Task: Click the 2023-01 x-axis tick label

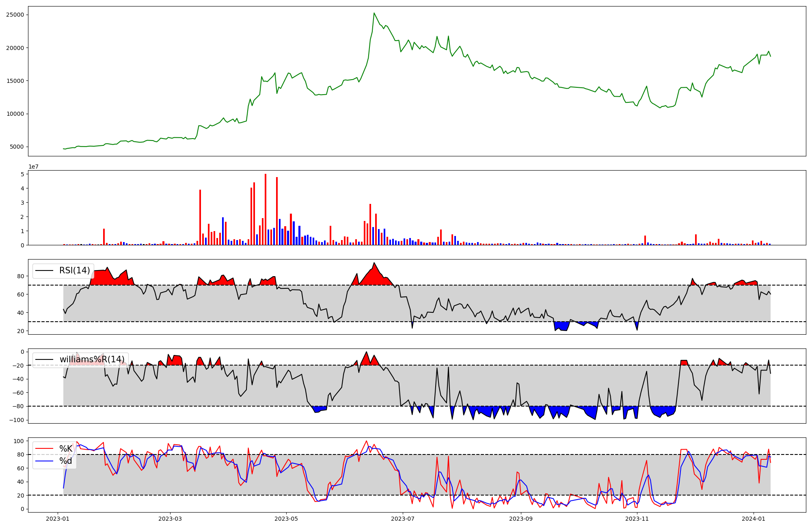Action: [58, 519]
